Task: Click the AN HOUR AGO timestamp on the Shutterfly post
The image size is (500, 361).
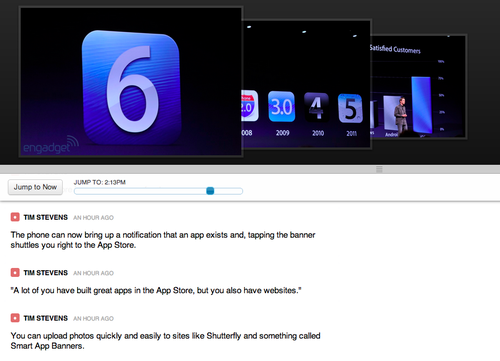Action: coord(93,318)
